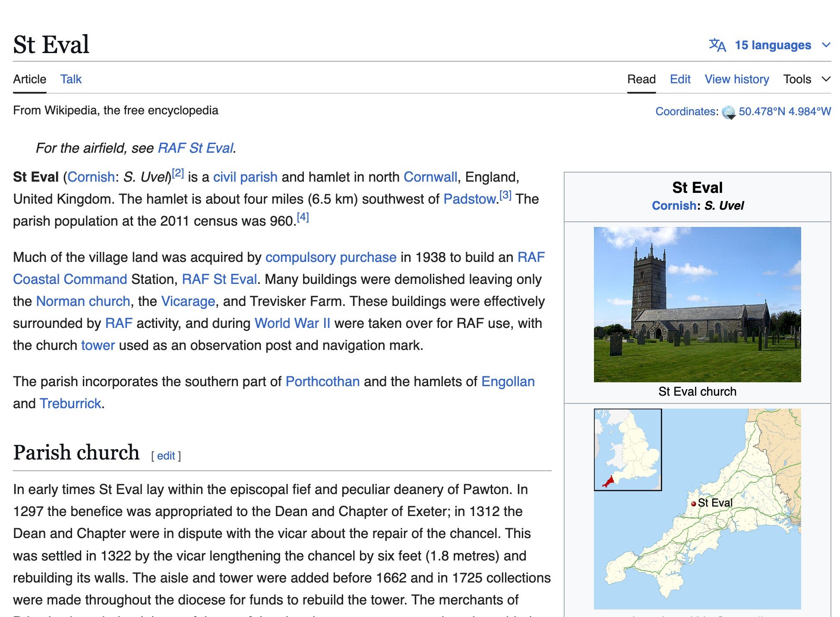
Task: Click the coordinates globe icon
Action: tap(729, 112)
